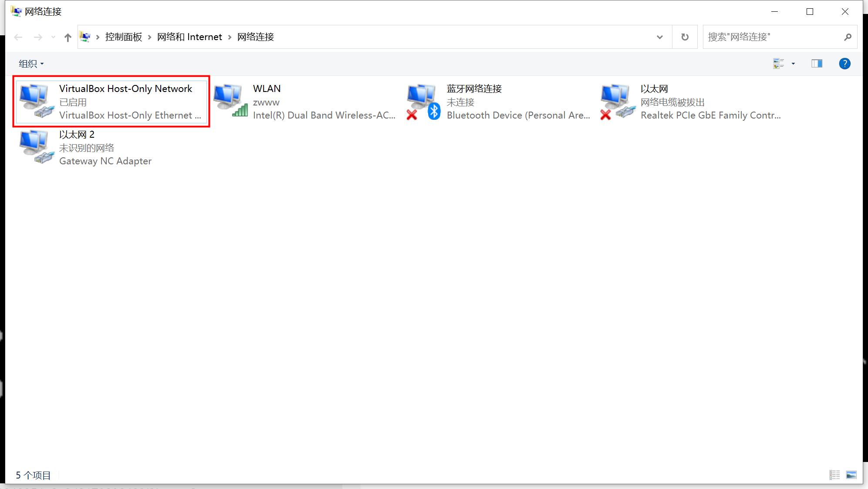The height and width of the screenshot is (489, 868).
Task: Switch to details view at status bar
Action: point(835,475)
